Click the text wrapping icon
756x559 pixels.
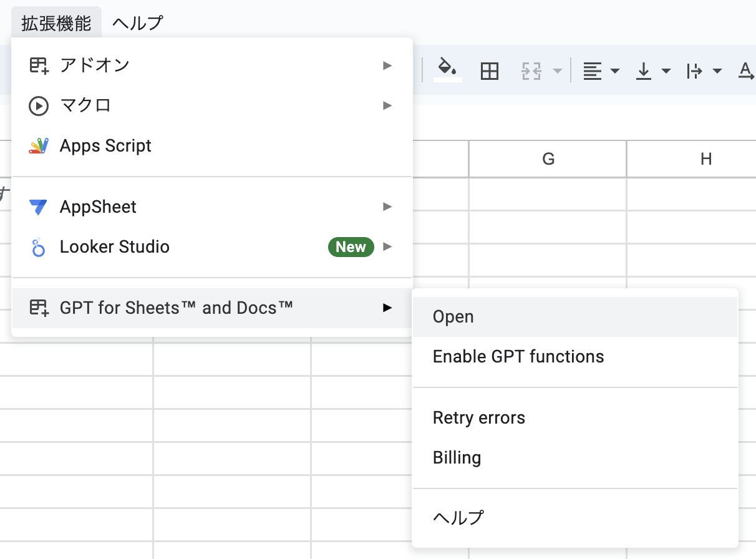coord(695,70)
